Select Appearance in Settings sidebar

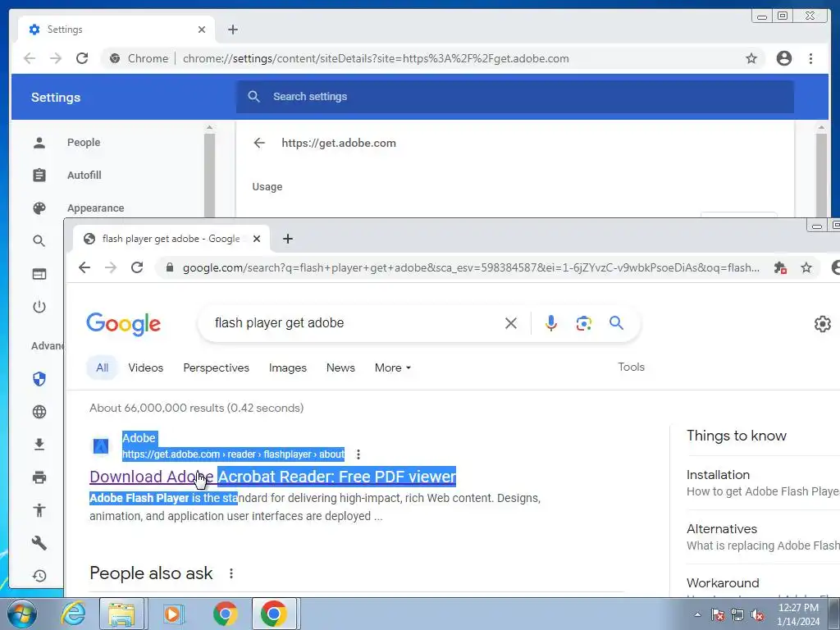(95, 208)
